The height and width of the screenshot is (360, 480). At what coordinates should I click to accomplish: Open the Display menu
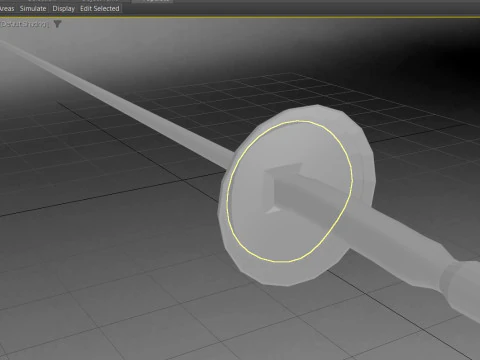(x=63, y=9)
